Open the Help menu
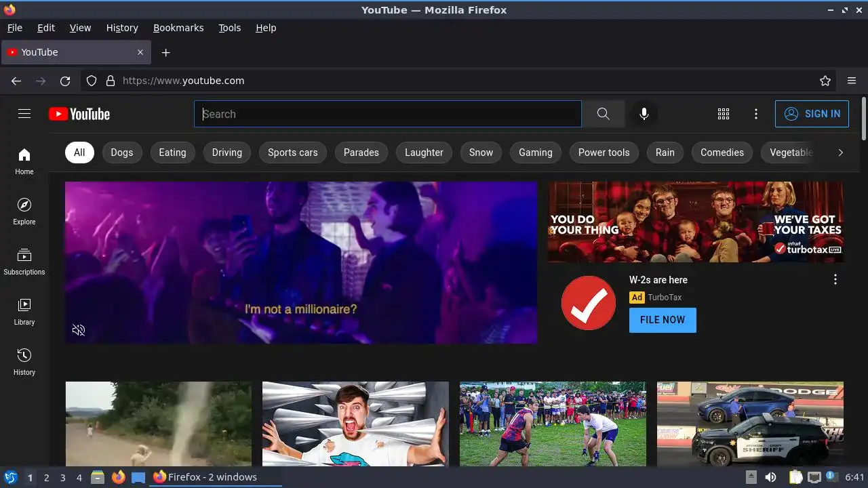This screenshot has height=488, width=868. [266, 28]
